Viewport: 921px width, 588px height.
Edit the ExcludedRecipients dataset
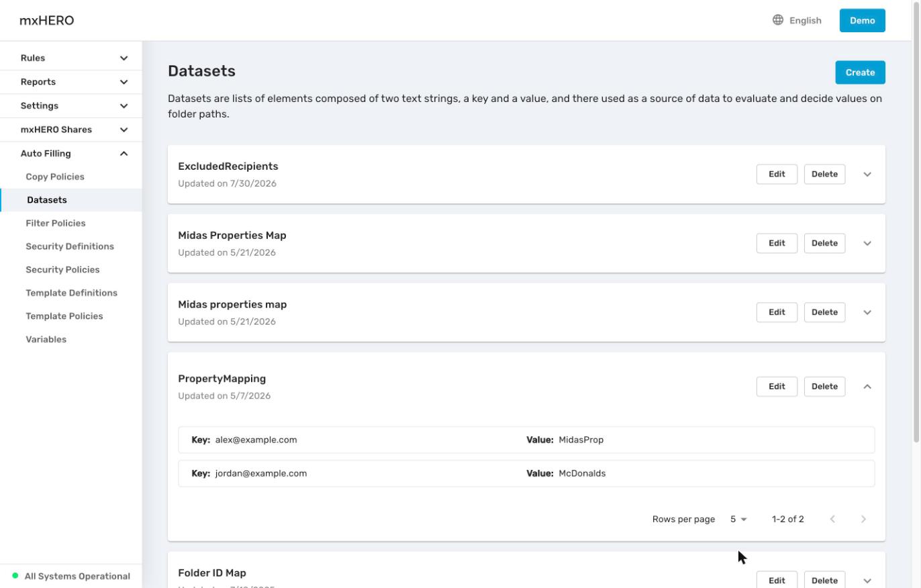(777, 175)
